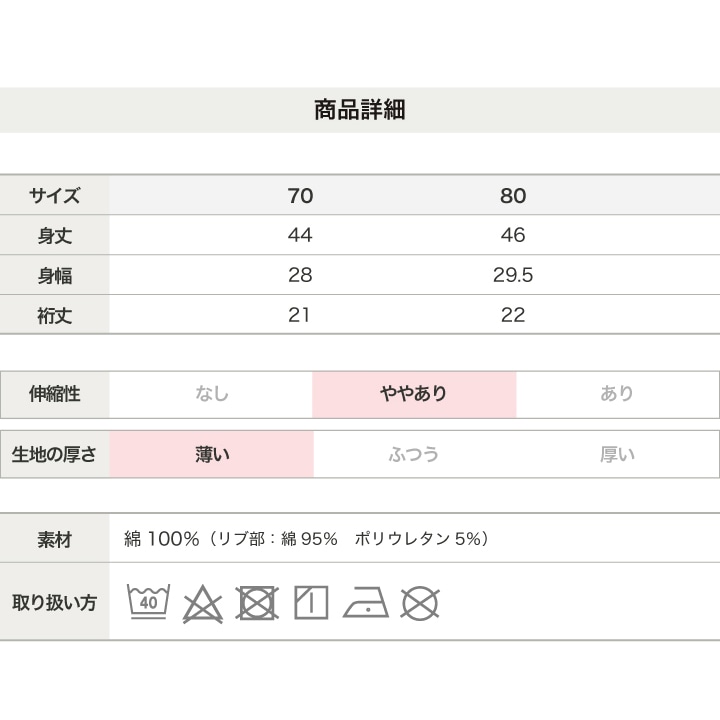Click the do-not-bleach triangle icon
The image size is (720, 720).
(x=202, y=603)
